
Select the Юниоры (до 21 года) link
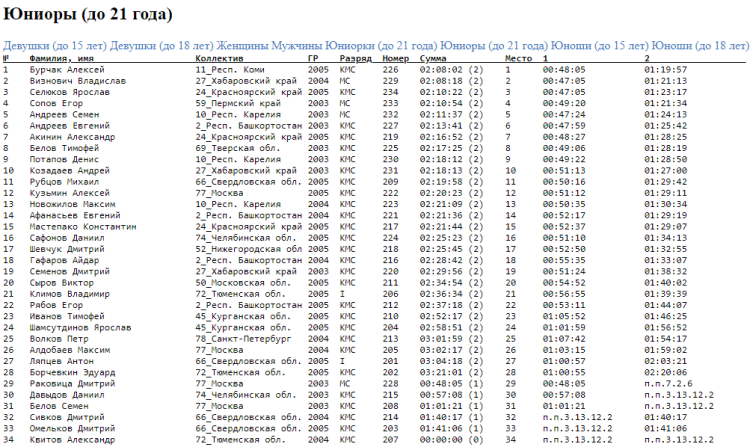[494, 46]
